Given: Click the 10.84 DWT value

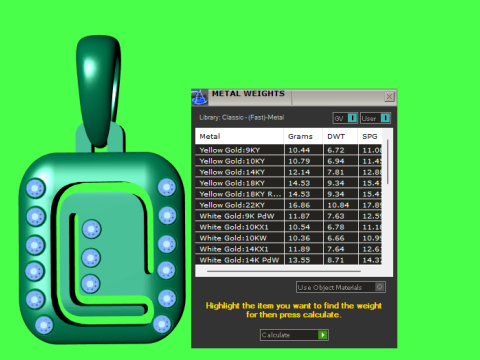Looking at the screenshot, I should (x=338, y=205).
